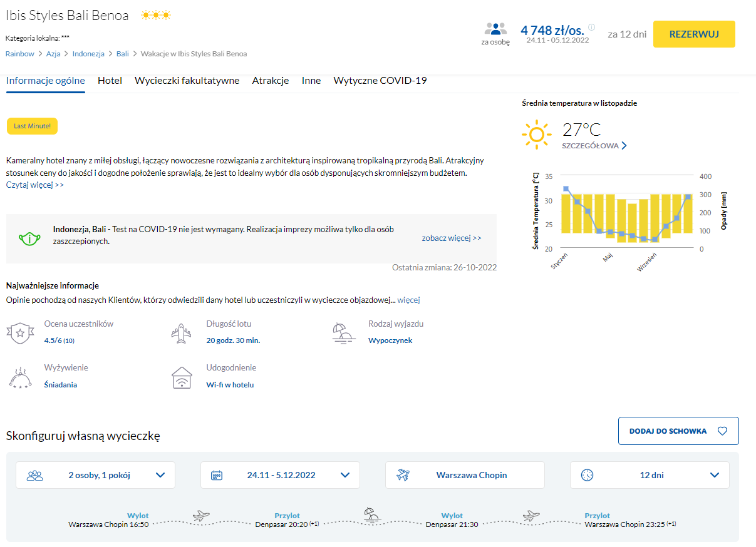Screen dimensions: 756x547
Task: Select the Wytyczne COVID-19 tab
Action: pos(380,81)
